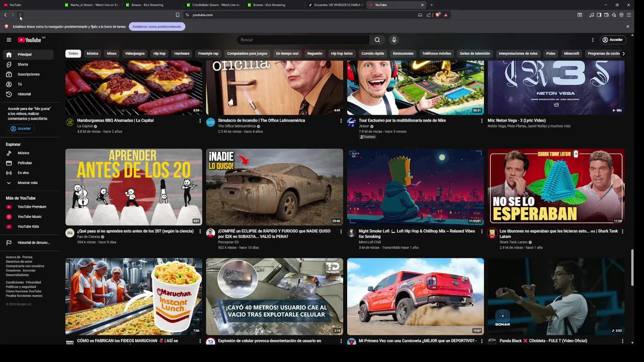Click Acceder button in the sidebar

(x=21, y=129)
